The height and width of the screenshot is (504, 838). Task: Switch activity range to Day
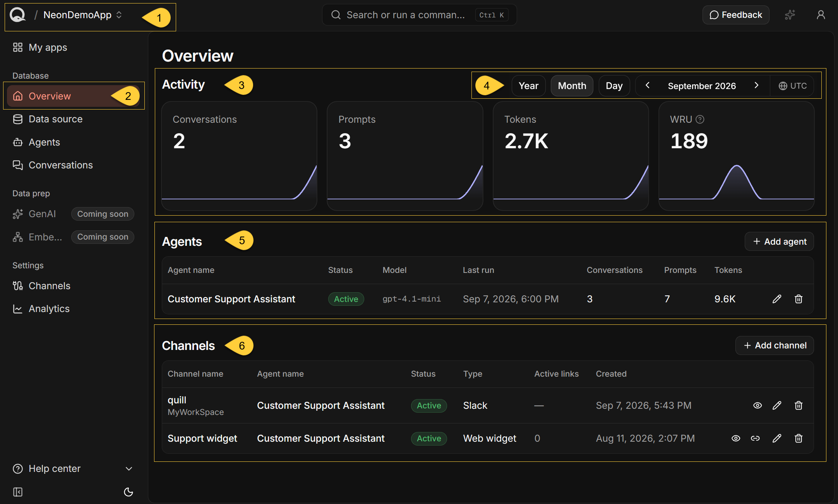[x=614, y=86]
